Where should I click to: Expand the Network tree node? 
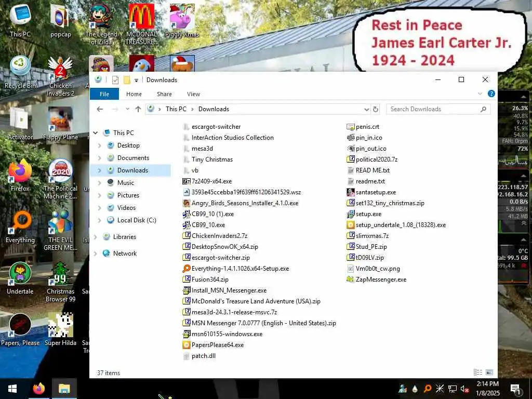coord(96,254)
